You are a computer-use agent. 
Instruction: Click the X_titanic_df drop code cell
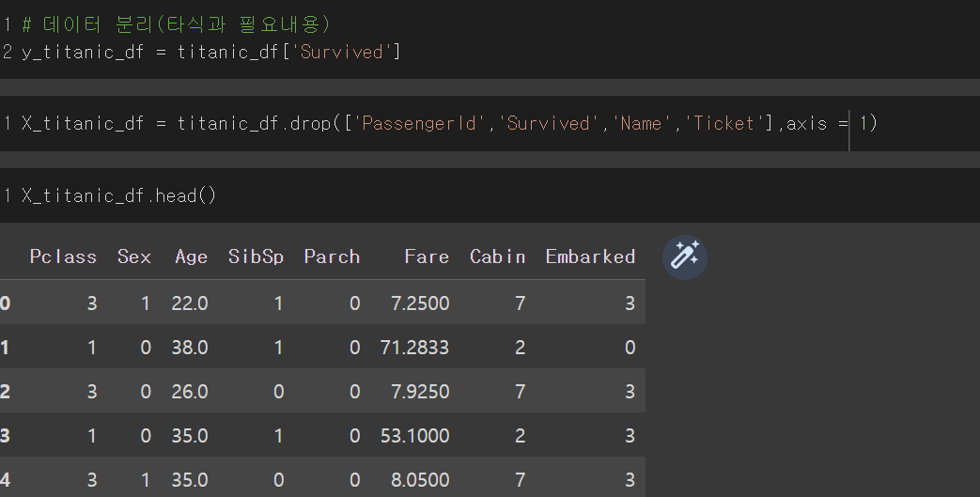pos(490,123)
